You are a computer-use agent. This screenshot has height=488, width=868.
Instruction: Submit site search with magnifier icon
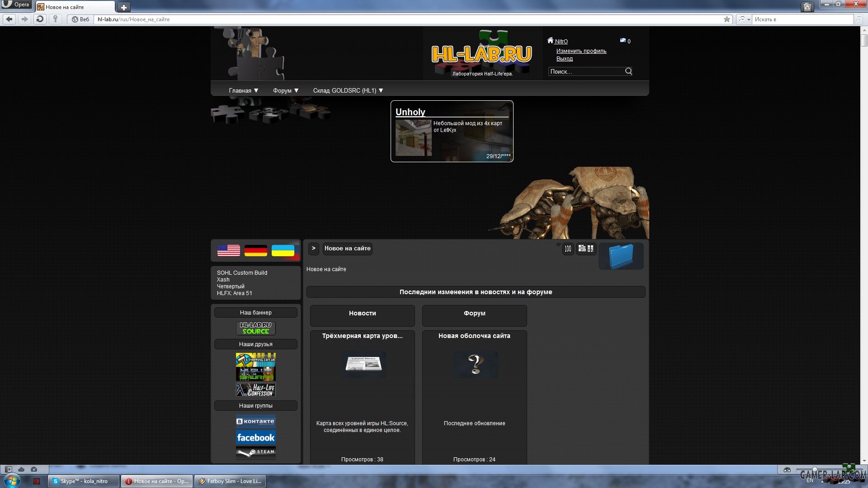628,71
